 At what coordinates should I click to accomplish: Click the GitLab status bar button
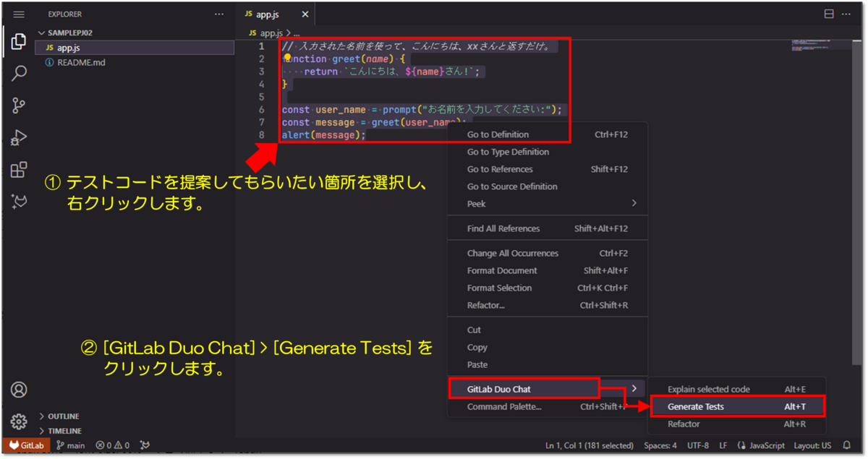coord(26,445)
